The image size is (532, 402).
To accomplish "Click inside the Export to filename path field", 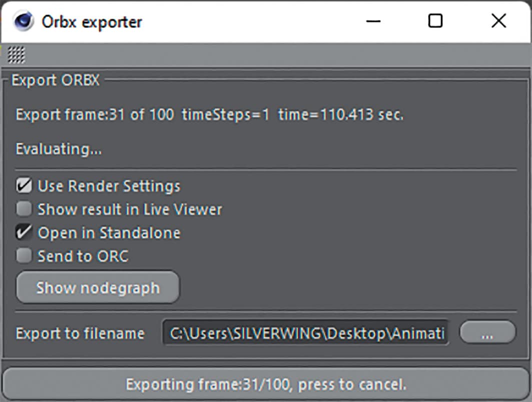I will pyautogui.click(x=305, y=333).
